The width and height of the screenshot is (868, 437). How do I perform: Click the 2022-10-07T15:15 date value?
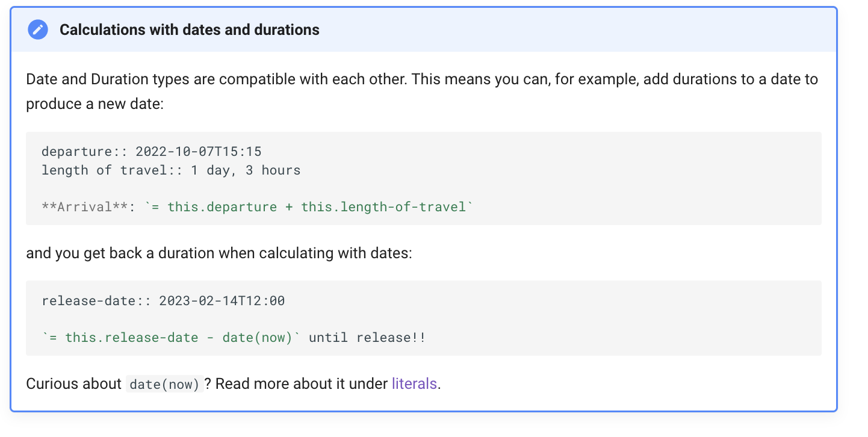199,151
